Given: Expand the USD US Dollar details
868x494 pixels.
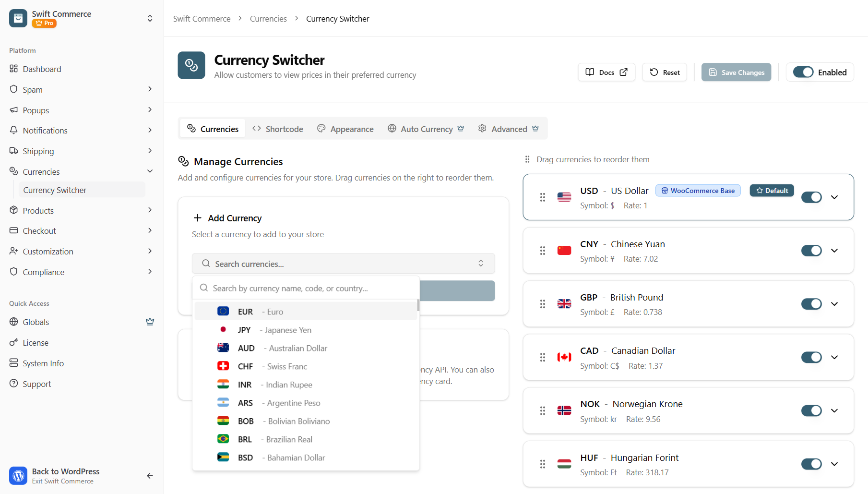Looking at the screenshot, I should pyautogui.click(x=834, y=197).
